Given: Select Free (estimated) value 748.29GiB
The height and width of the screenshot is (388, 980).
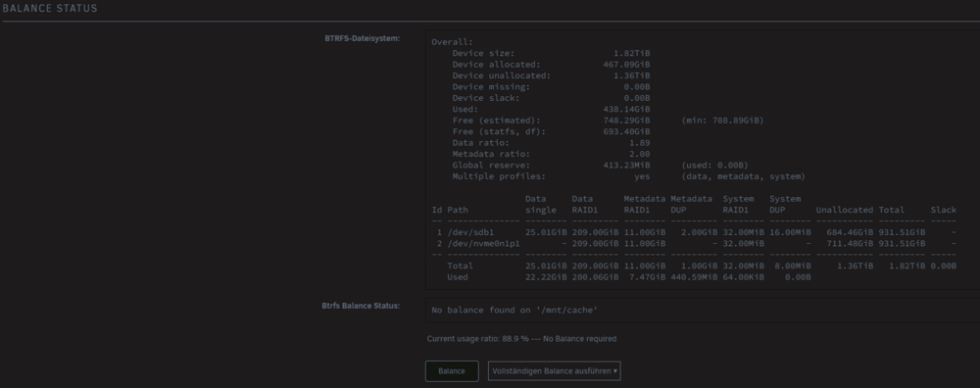Looking at the screenshot, I should (626, 121).
